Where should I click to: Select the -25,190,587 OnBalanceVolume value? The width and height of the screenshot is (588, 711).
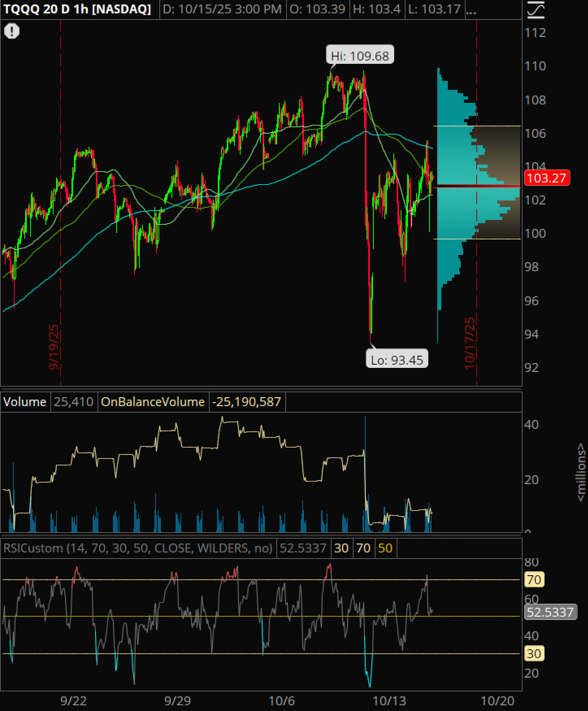click(x=247, y=402)
